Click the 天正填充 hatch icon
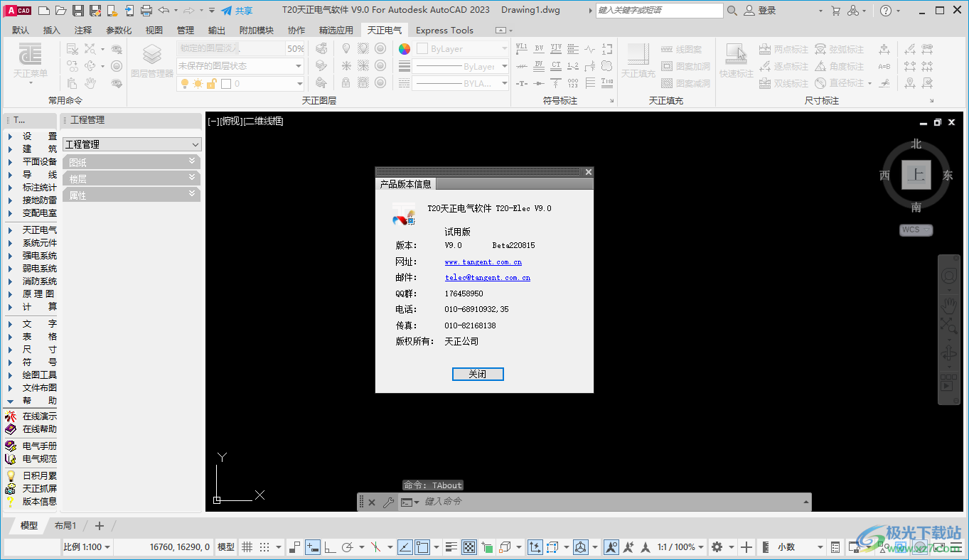969x560 pixels. pos(638,60)
